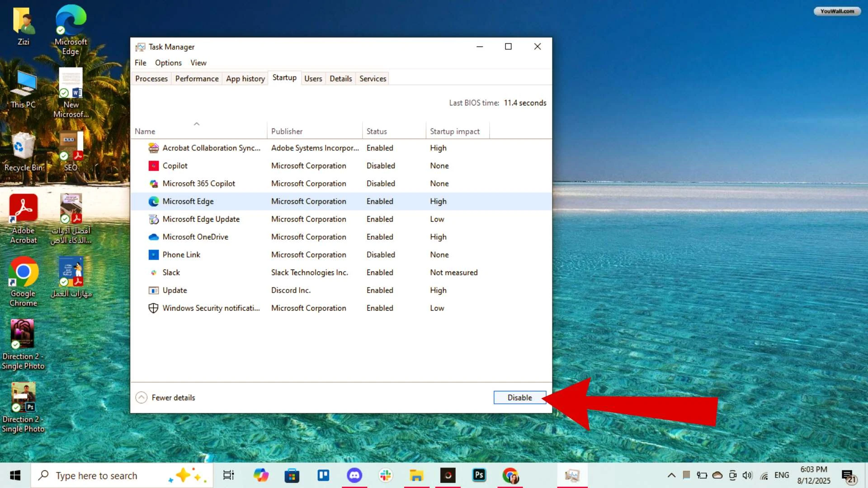Image resolution: width=868 pixels, height=488 pixels.
Task: Open Microsoft Store from the taskbar
Action: (292, 475)
